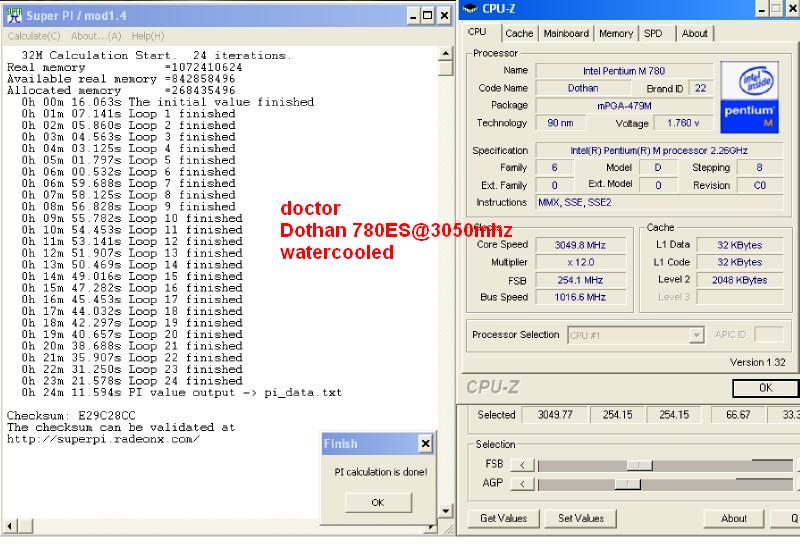Click the Super PI vertical scrollbar down arrow
This screenshot has height=559, width=800.
point(445,511)
